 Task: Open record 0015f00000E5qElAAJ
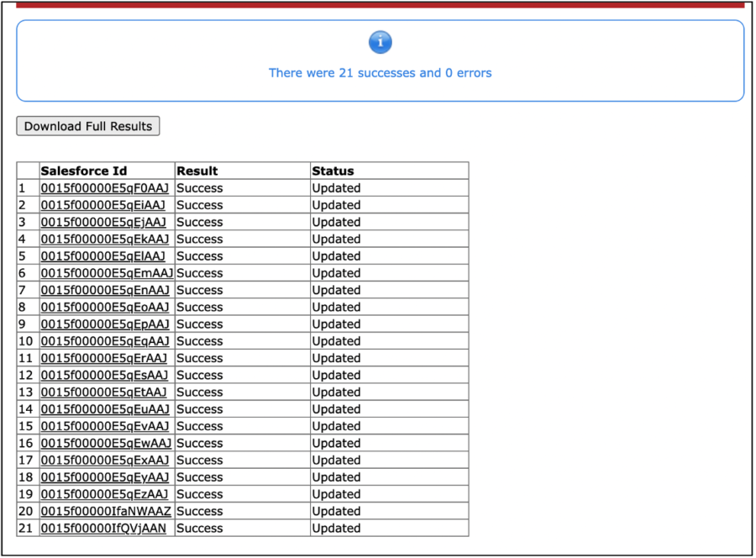(102, 255)
